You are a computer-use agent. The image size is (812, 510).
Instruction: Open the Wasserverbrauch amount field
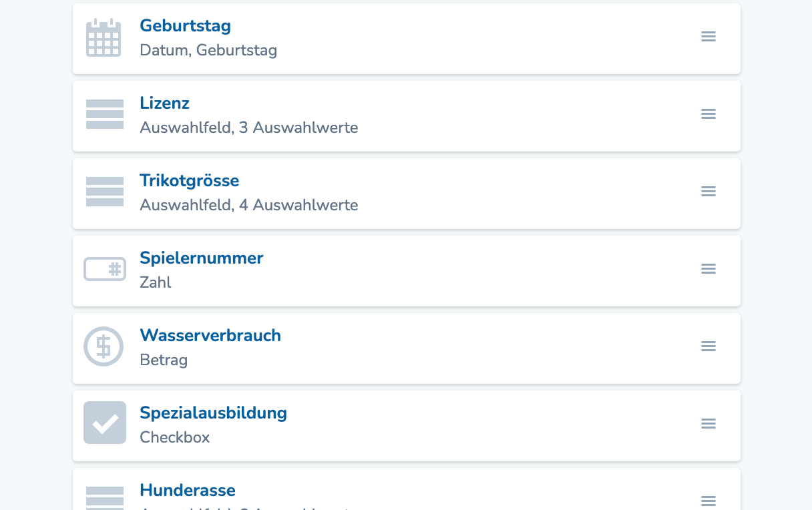click(210, 336)
